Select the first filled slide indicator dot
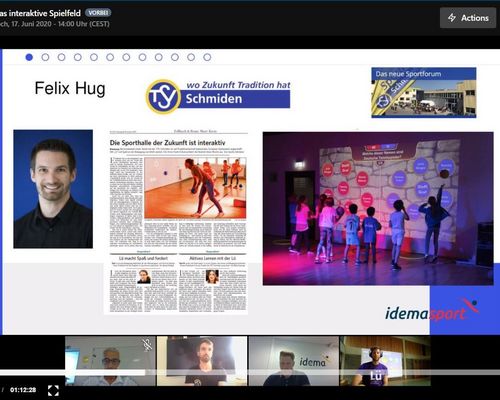 [x=29, y=57]
